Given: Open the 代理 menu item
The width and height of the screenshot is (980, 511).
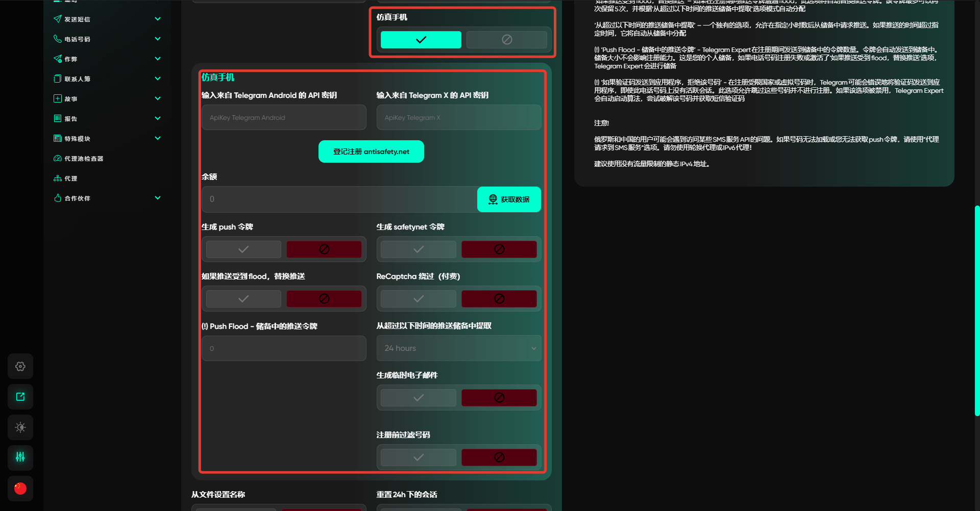Looking at the screenshot, I should [x=71, y=178].
